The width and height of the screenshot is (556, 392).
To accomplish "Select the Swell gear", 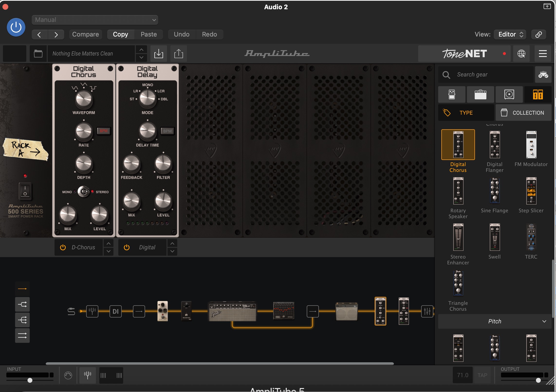I will coord(495,237).
